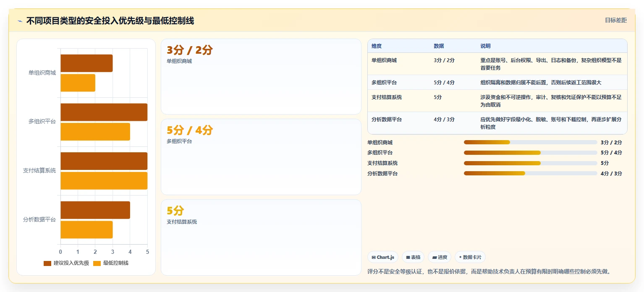The image size is (644, 292).
Task: Click 支付结算系统 label in progress list
Action: (382, 163)
